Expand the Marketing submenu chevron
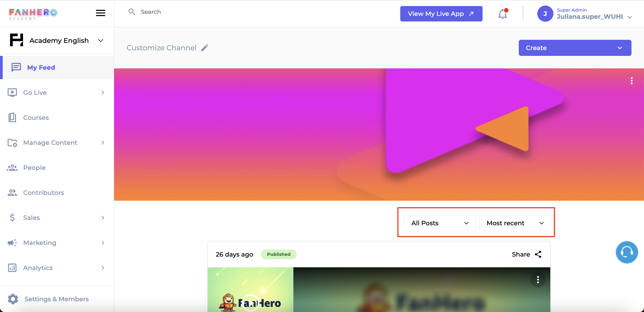Image resolution: width=644 pixels, height=312 pixels. pos(103,242)
